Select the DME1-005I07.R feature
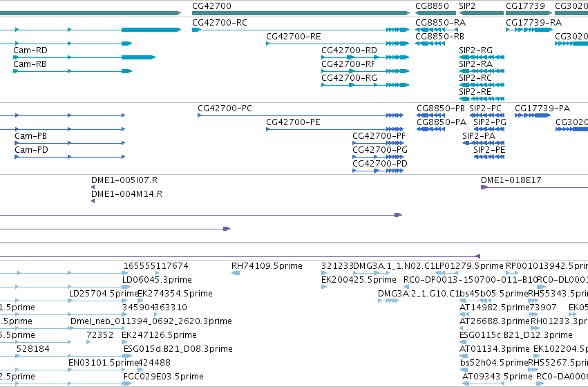The image size is (588, 387). click(x=93, y=187)
